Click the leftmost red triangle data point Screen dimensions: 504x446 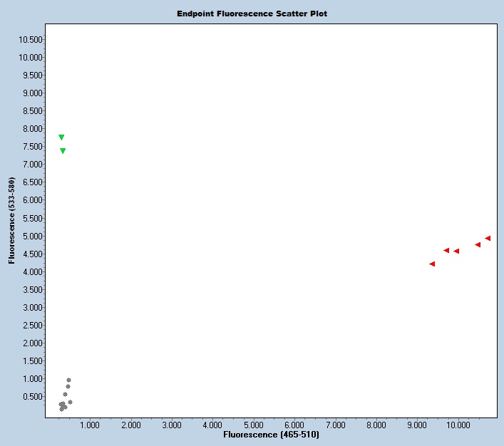click(x=432, y=264)
